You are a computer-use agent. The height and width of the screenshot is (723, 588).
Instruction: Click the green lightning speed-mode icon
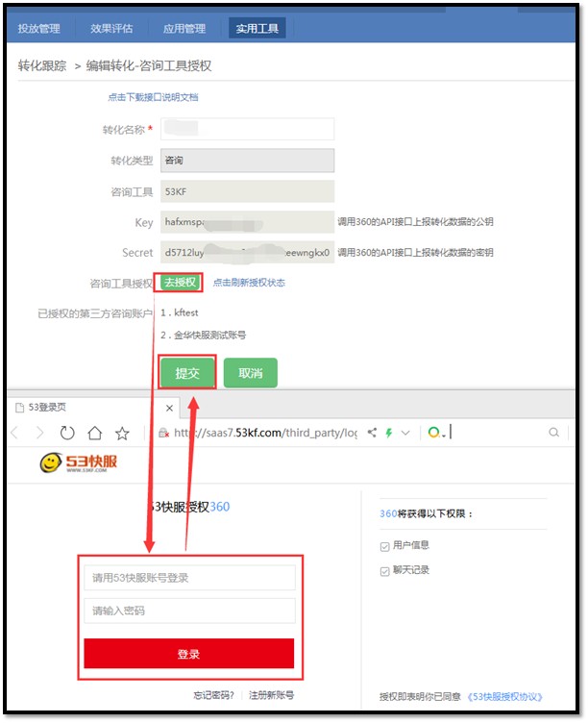(389, 433)
